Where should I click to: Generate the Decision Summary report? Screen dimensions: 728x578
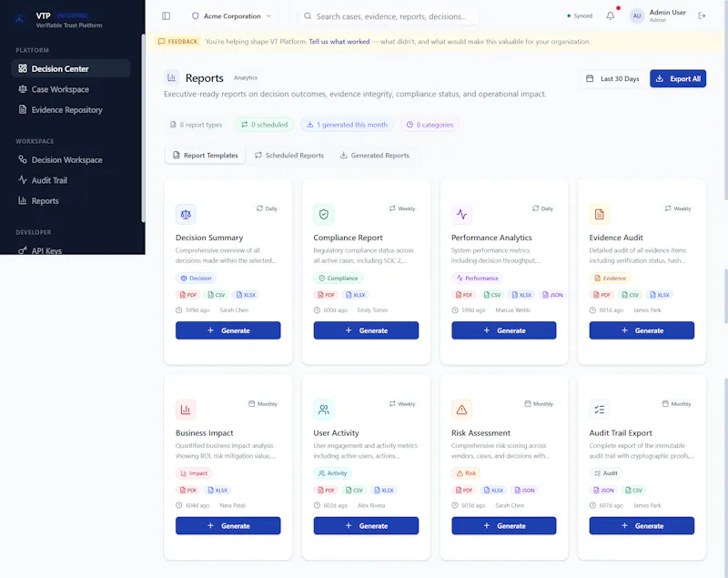click(x=228, y=330)
